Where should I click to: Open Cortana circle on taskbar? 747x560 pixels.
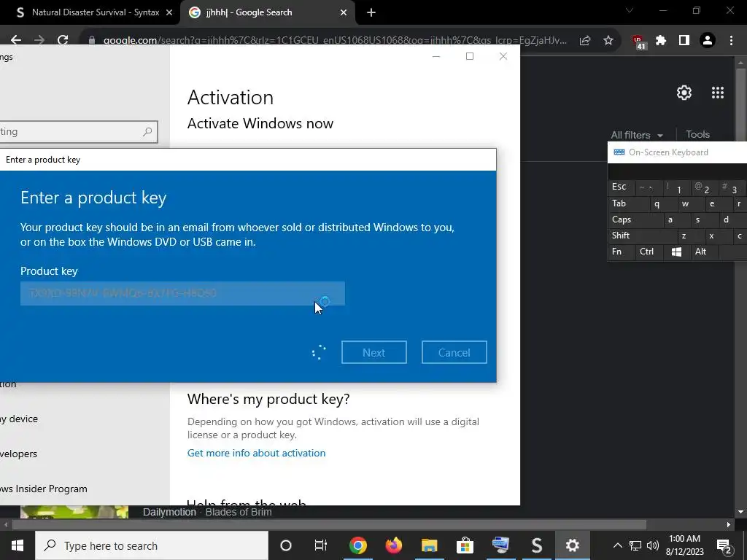click(285, 545)
